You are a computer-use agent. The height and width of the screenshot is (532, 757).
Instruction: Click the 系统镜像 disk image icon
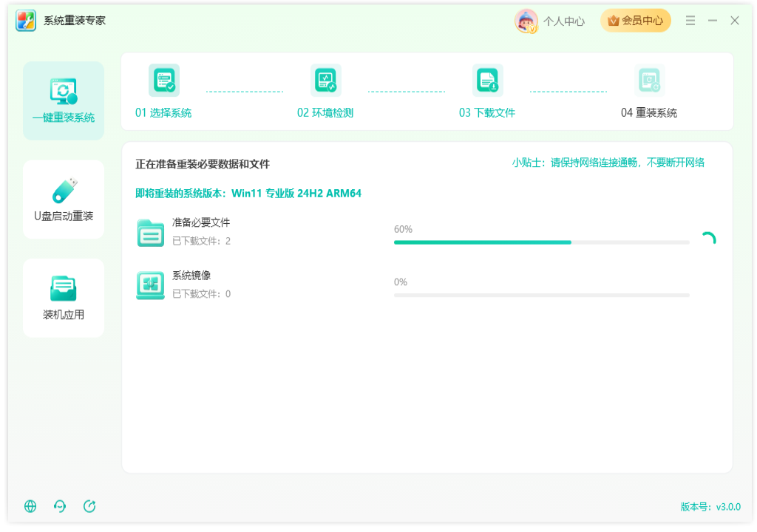(151, 285)
